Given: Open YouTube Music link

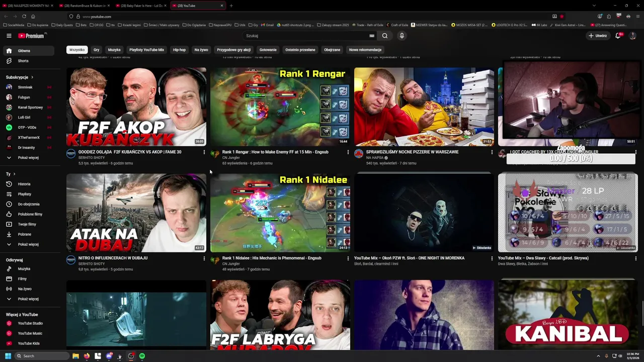Looking at the screenshot, I should pos(28,333).
